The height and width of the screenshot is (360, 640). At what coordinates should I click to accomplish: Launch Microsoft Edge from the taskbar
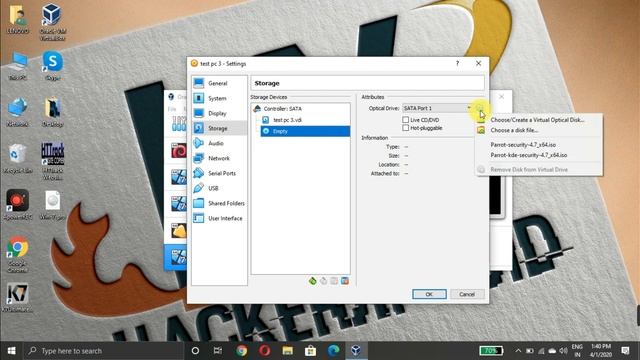333,351
